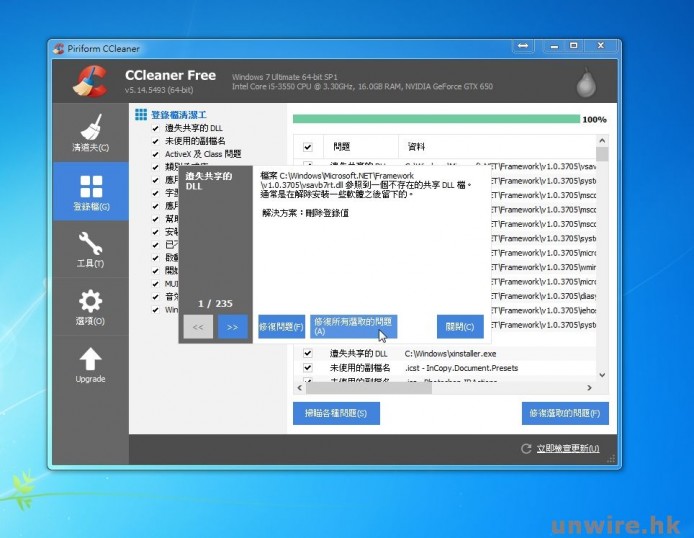Viewport: 694px width, 538px height.
Task: Click the CCleaner logo in the header
Action: click(x=91, y=80)
